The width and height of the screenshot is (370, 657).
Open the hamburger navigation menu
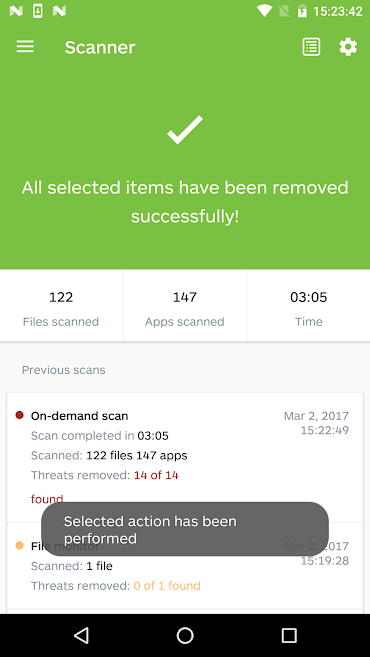[x=25, y=47]
